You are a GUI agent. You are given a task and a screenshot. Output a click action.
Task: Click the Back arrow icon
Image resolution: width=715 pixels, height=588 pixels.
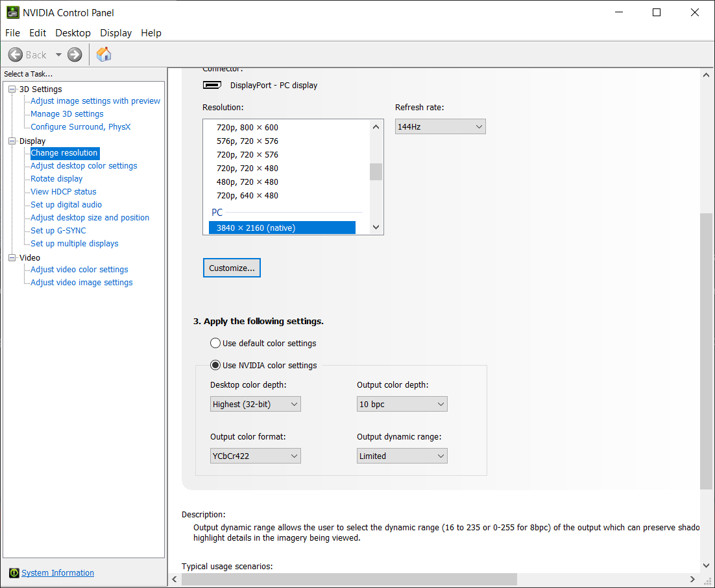(x=16, y=55)
